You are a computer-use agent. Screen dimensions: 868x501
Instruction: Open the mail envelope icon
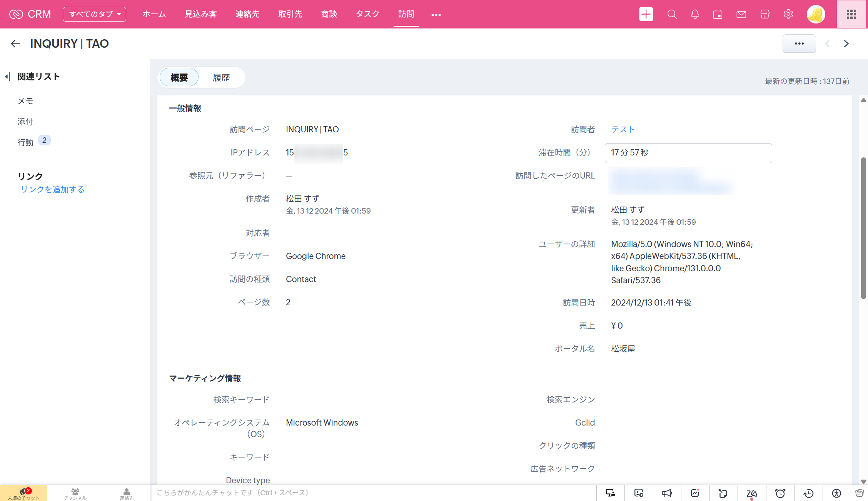point(741,14)
